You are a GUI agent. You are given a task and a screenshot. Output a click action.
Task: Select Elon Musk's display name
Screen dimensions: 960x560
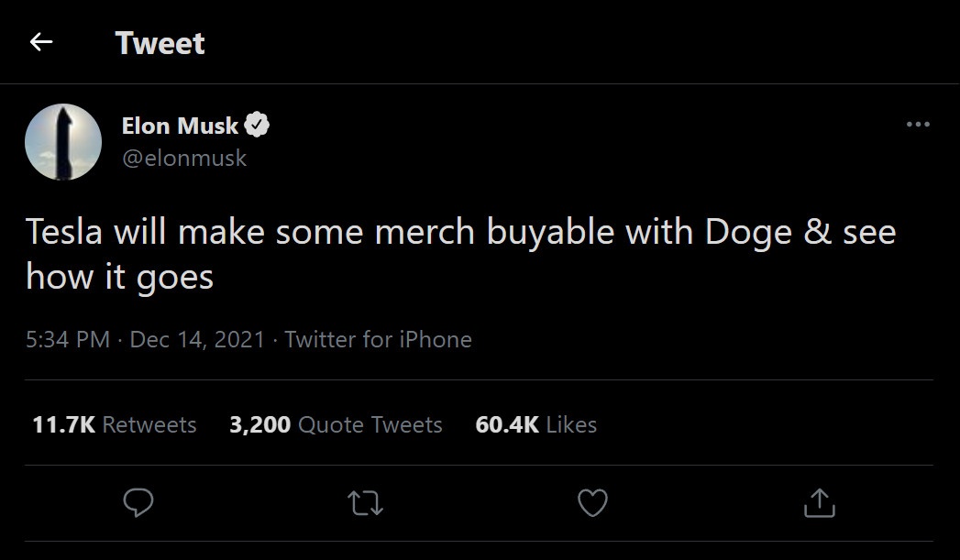click(181, 126)
